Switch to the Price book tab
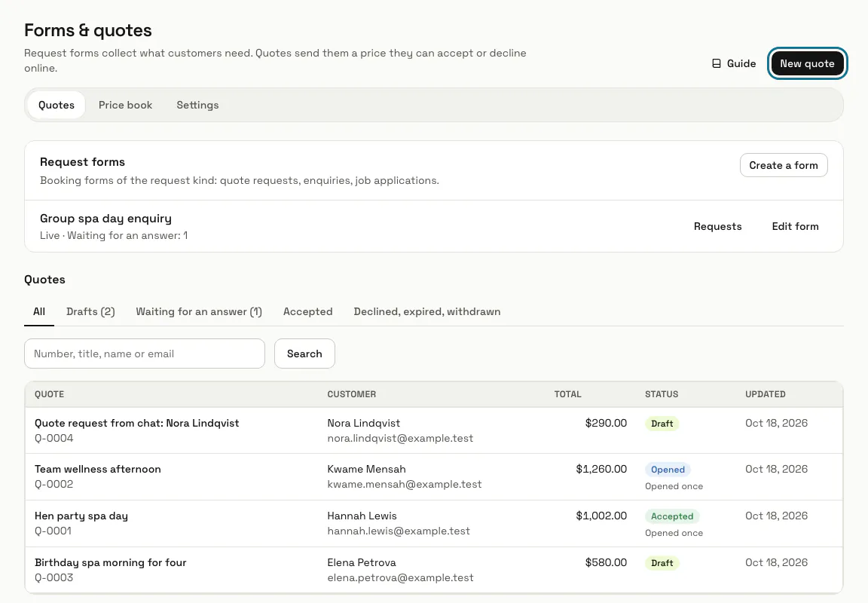Viewport: 868px width, 603px height. click(125, 106)
